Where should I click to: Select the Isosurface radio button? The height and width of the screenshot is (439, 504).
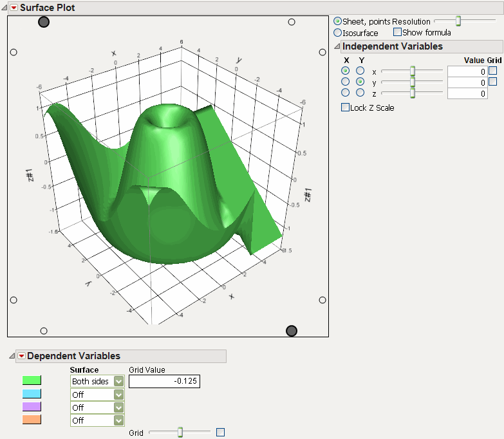tap(338, 32)
